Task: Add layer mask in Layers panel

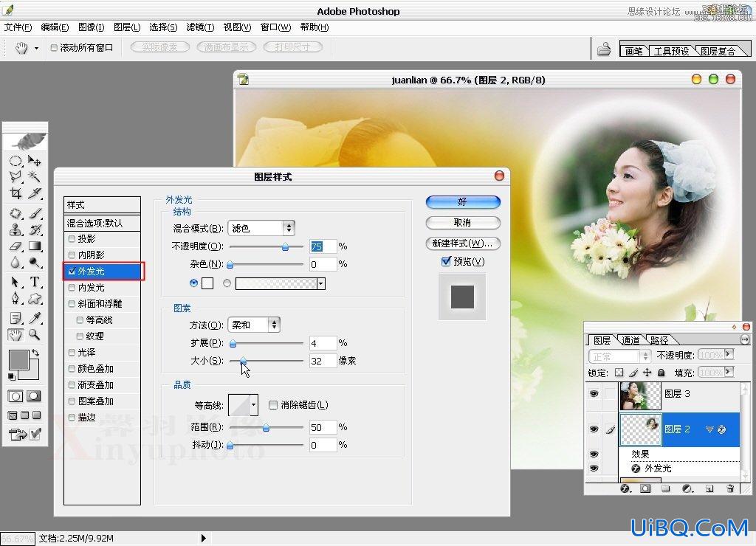Action: tap(645, 488)
